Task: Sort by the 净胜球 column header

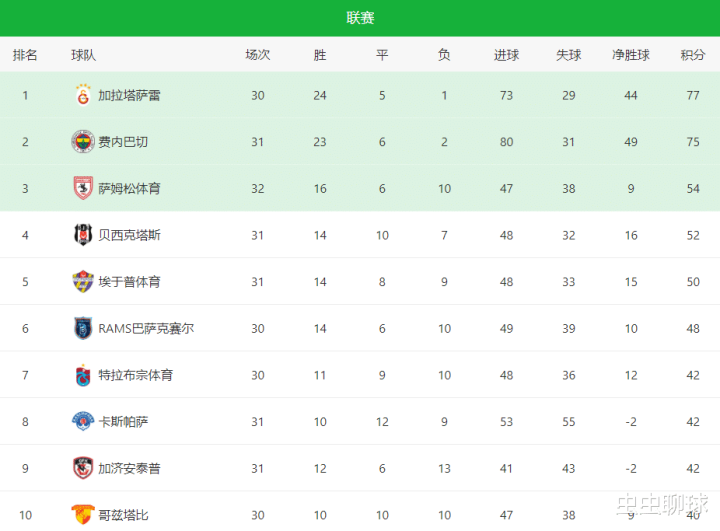Action: [631, 55]
